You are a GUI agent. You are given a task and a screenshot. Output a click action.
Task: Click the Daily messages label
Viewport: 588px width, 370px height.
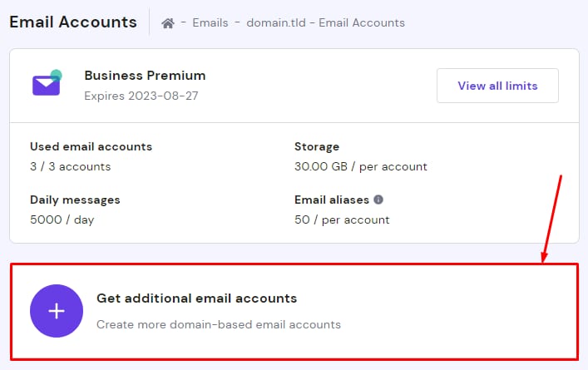[x=75, y=200]
